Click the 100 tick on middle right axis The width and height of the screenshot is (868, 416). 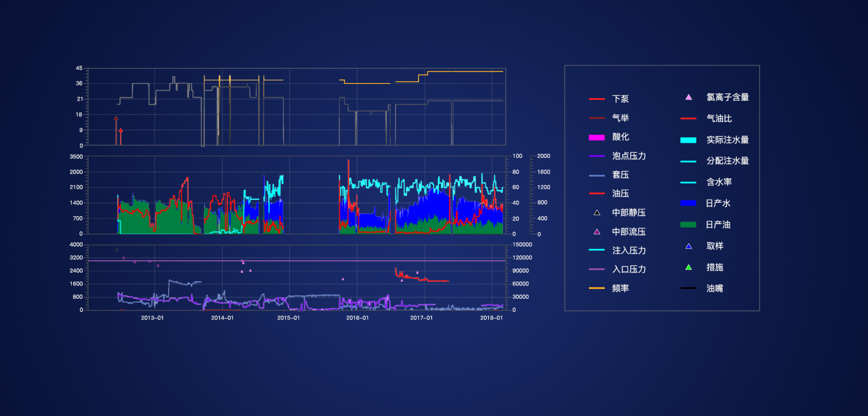pos(517,156)
